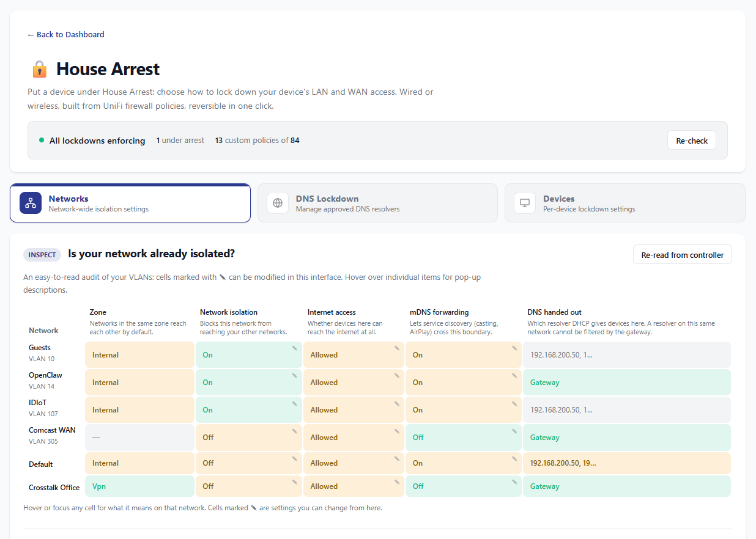
Task: Click the pencil icon in OpenClaw mDNS forwarding cell
Action: (514, 376)
